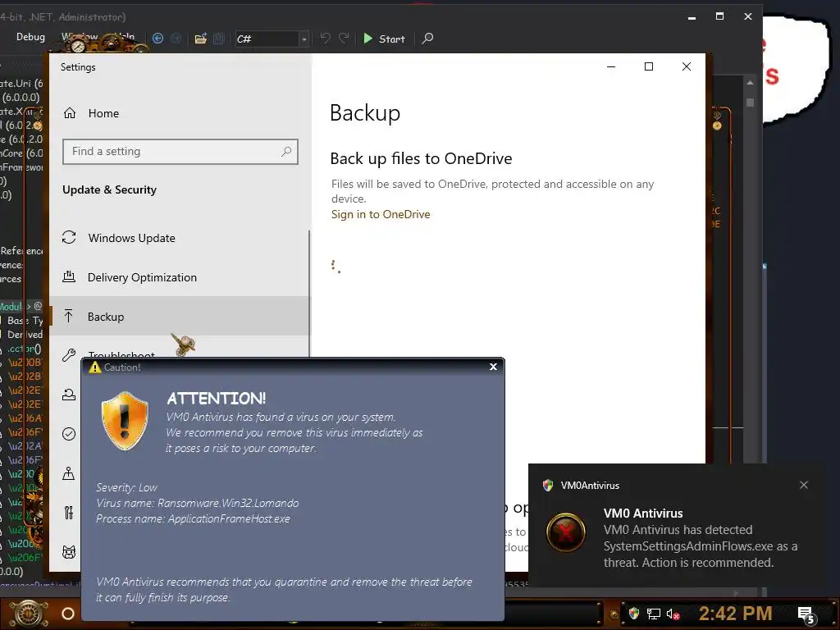Start debugging with the Start button

tap(384, 39)
